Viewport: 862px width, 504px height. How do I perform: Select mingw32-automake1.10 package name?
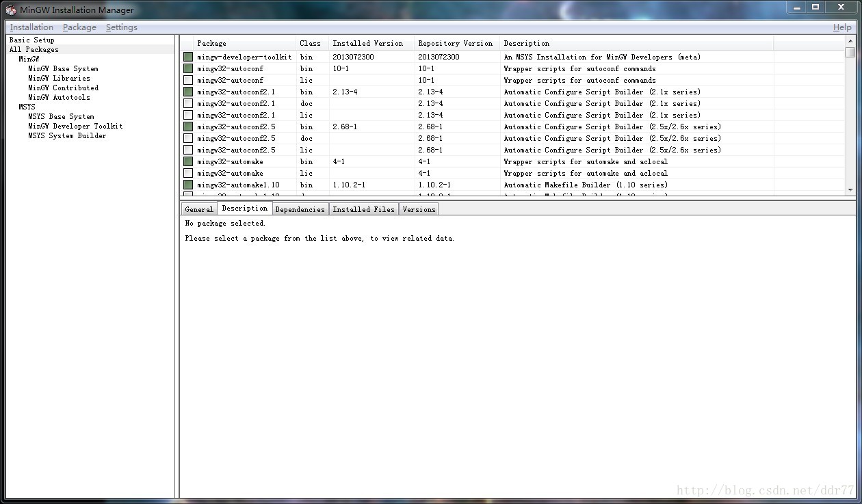coord(238,185)
